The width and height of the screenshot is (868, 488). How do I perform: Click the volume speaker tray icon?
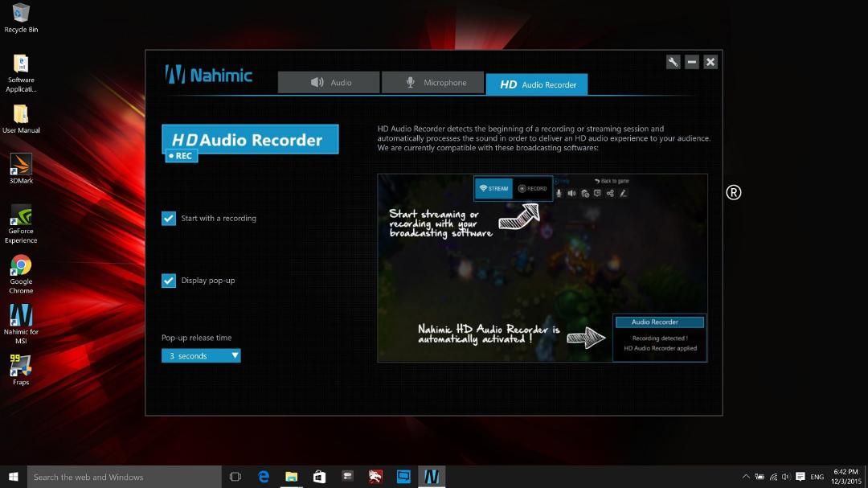(785, 477)
